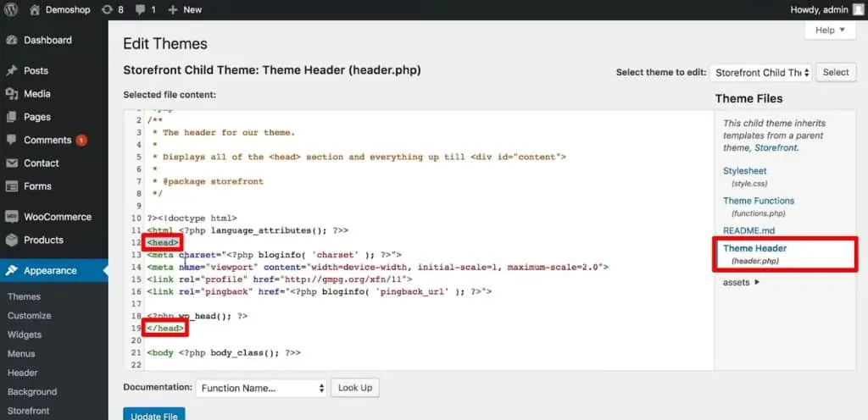Click the Media icon in sidebar

[12, 94]
